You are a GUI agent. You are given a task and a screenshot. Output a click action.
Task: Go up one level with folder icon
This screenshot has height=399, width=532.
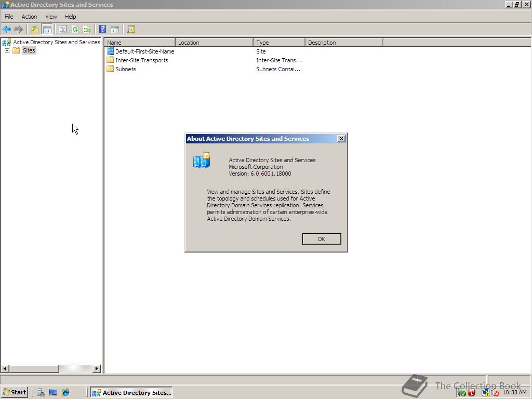35,30
